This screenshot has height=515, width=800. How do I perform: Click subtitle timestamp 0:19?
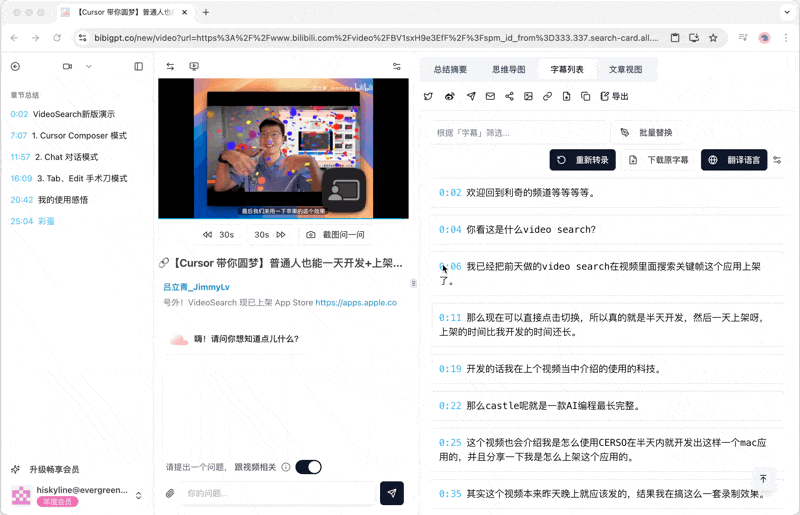[450, 369]
